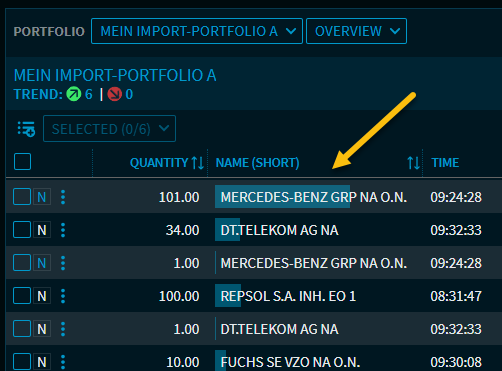This screenshot has height=371, width=502.
Task: Open the Mein Import-Portfolio A dropdown
Action: click(x=197, y=31)
